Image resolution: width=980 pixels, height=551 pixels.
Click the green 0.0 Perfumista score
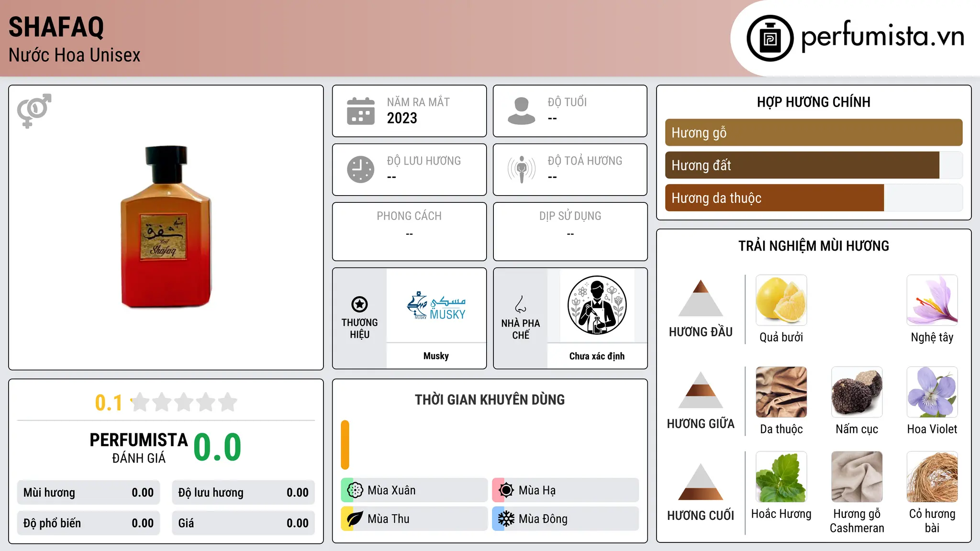[217, 447]
